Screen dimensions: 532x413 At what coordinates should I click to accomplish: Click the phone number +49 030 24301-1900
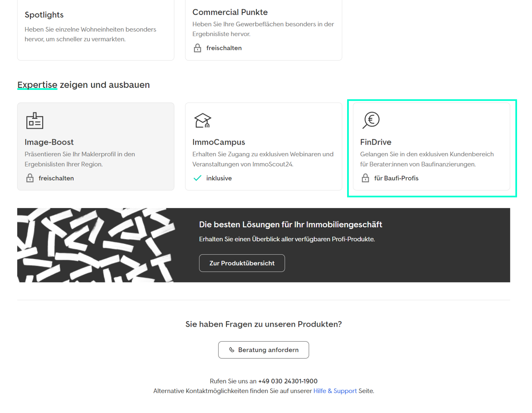288,381
